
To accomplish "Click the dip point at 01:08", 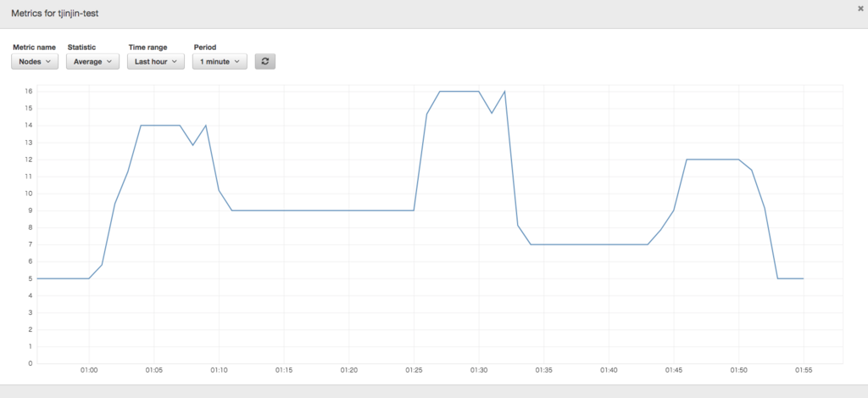I will point(192,145).
